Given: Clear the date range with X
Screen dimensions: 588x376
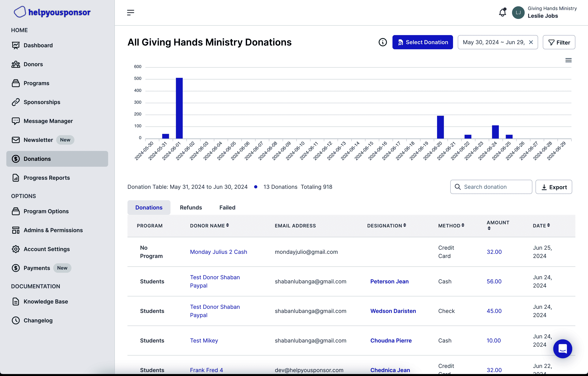Looking at the screenshot, I should [x=531, y=42].
